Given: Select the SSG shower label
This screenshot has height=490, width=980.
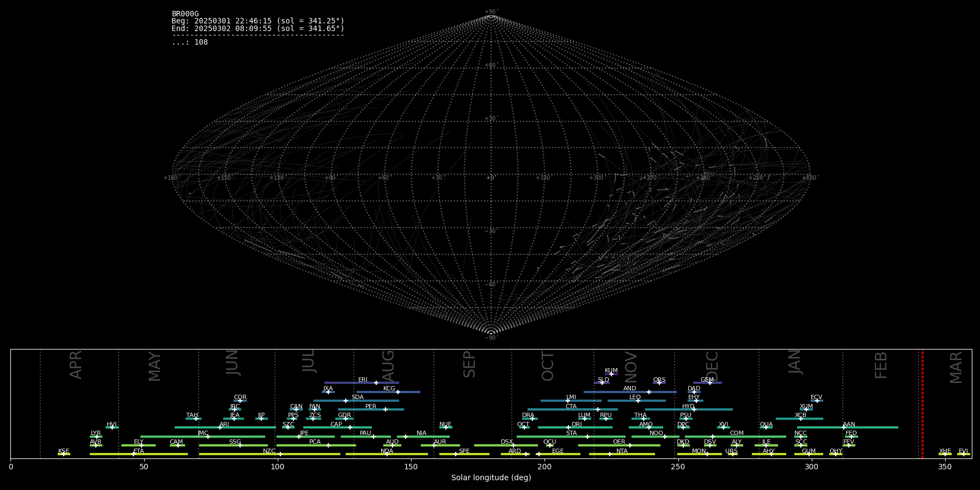Looking at the screenshot, I should click(235, 442).
